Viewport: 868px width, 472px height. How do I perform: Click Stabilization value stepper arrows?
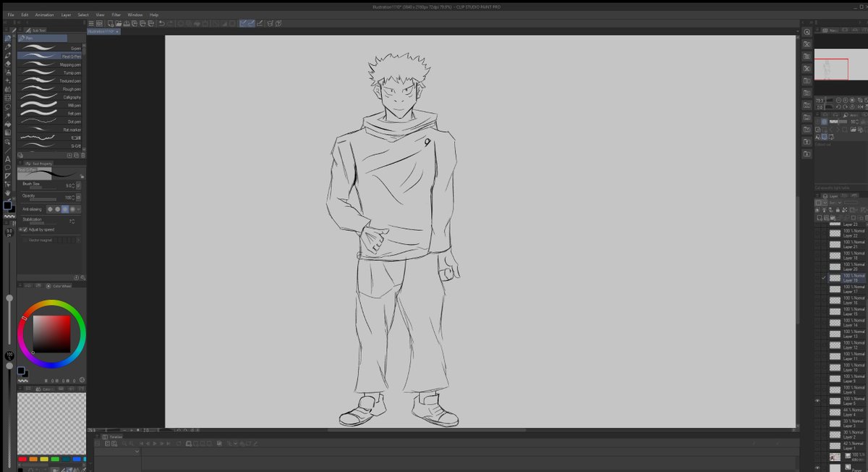pyautogui.click(x=74, y=222)
